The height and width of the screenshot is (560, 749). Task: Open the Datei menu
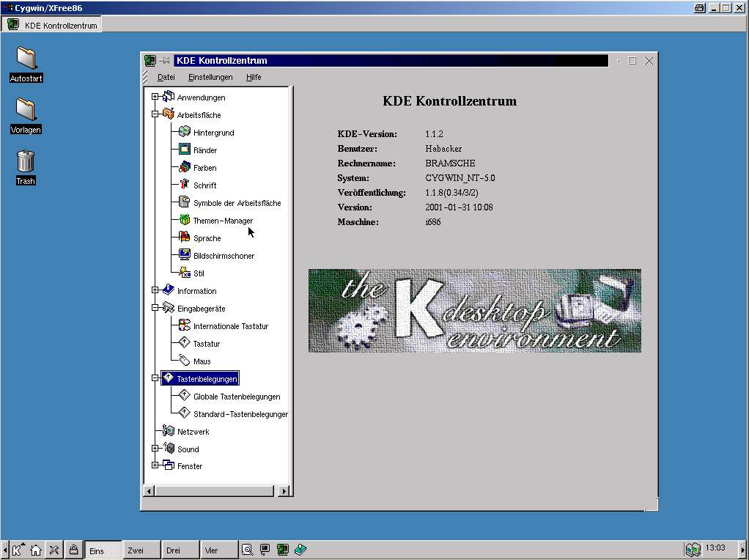[166, 77]
